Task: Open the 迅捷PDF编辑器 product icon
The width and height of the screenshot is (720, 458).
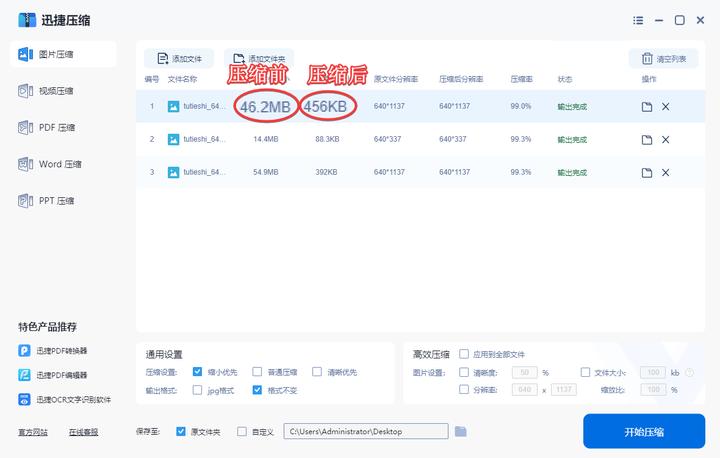Action: pos(24,375)
